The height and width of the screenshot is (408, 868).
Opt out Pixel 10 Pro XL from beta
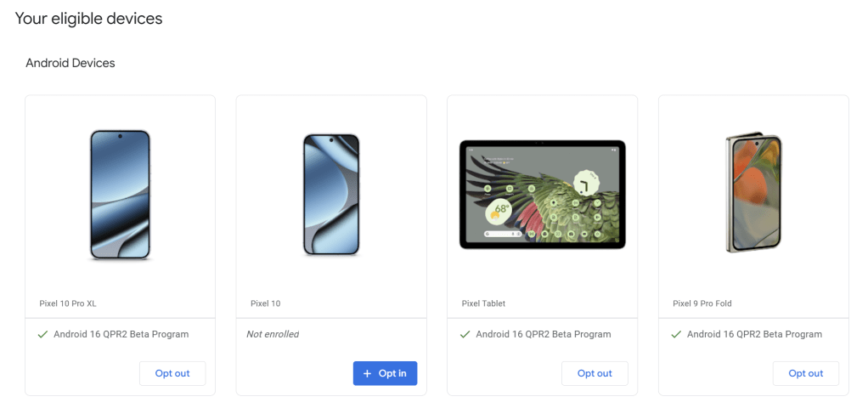point(172,374)
